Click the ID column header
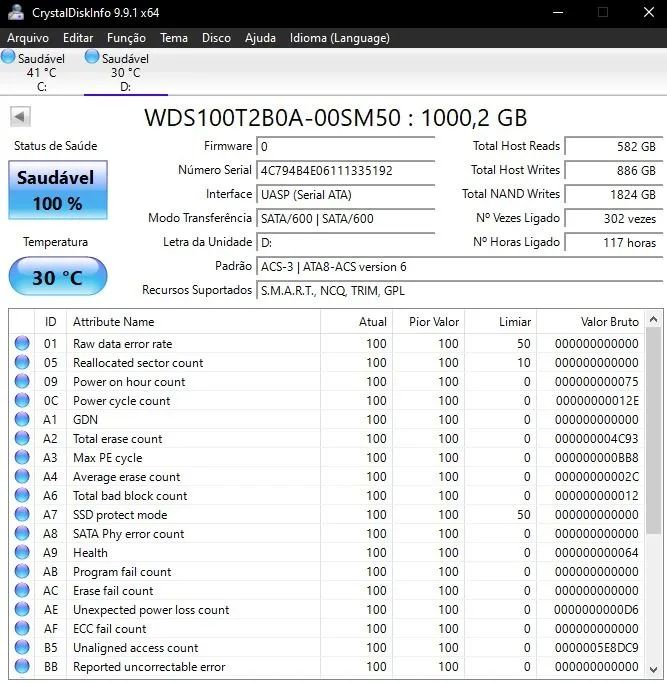Screen dimensions: 667x683 pos(51,322)
